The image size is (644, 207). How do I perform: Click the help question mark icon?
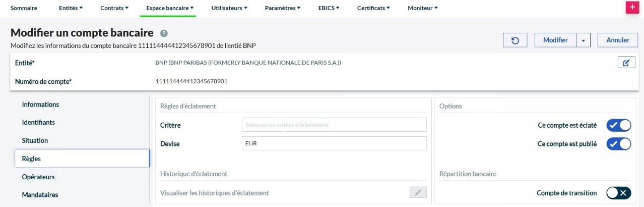tap(164, 33)
